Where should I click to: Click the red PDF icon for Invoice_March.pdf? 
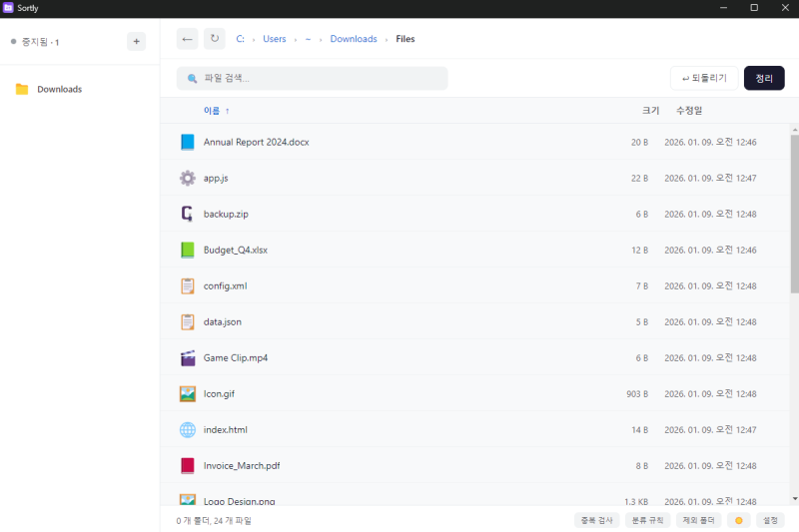pyautogui.click(x=188, y=466)
